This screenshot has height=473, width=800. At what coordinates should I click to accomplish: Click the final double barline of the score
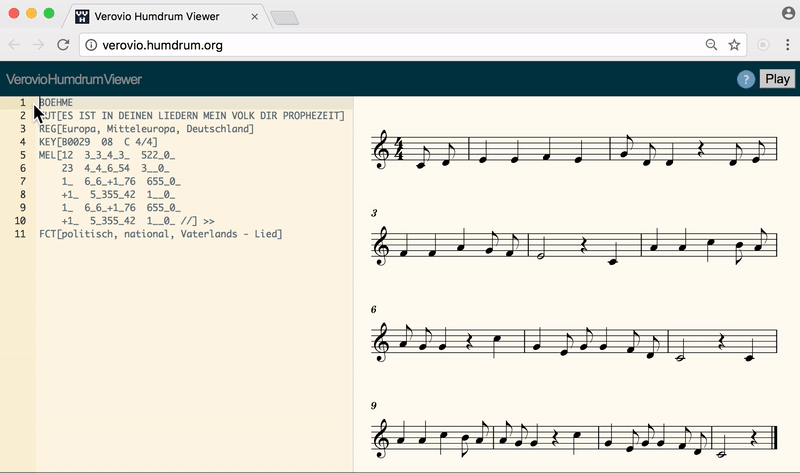(775, 438)
